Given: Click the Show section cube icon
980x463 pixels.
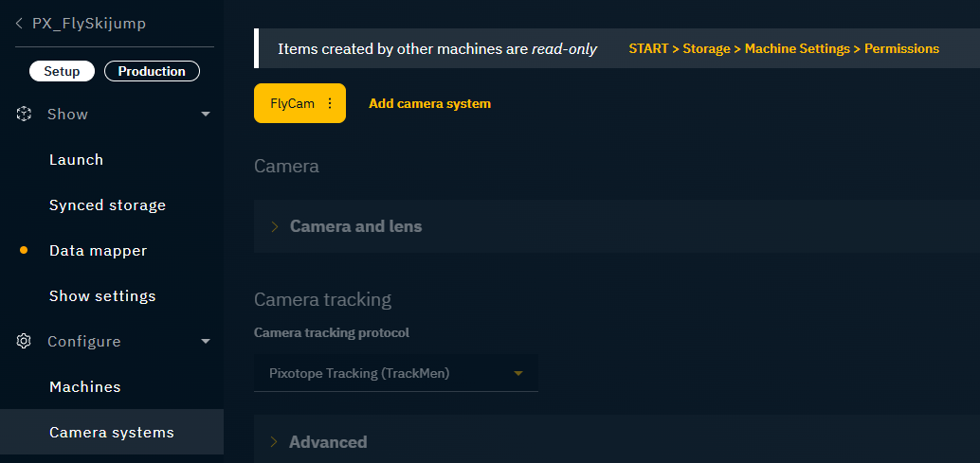Looking at the screenshot, I should [25, 114].
